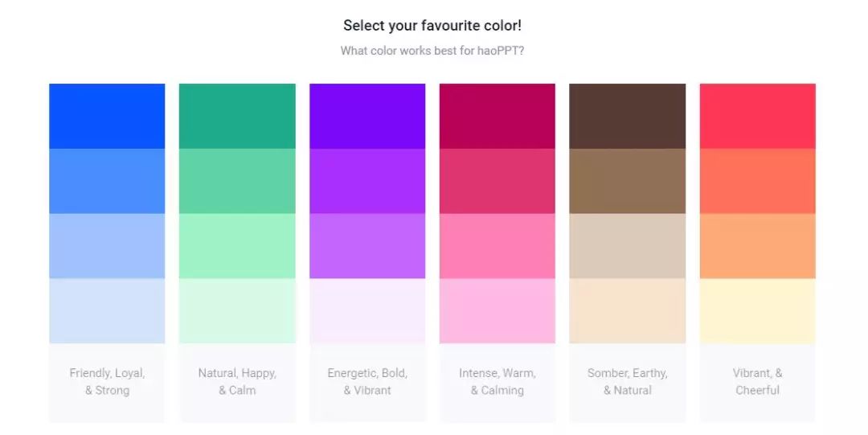Select the darkest blue color swatch

click(107, 116)
